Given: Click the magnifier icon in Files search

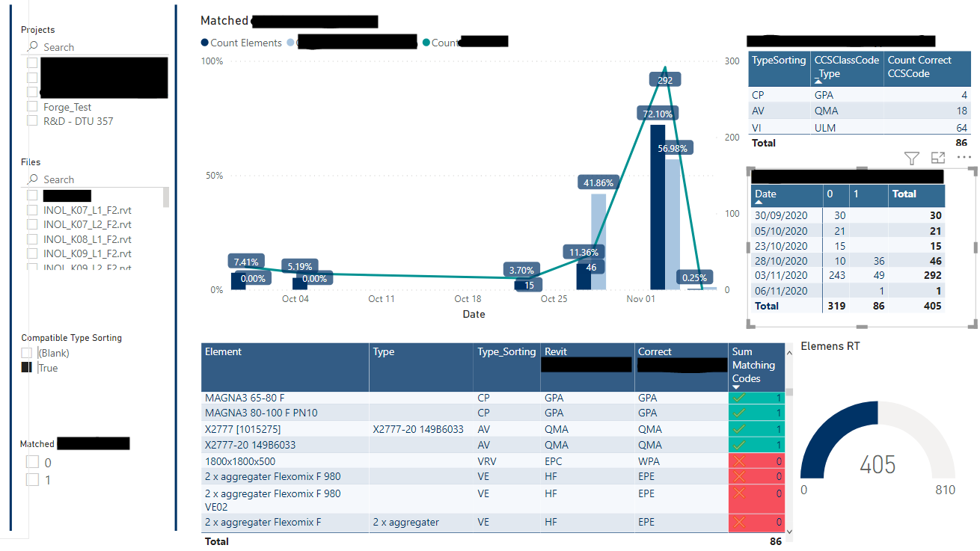Looking at the screenshot, I should click(32, 179).
